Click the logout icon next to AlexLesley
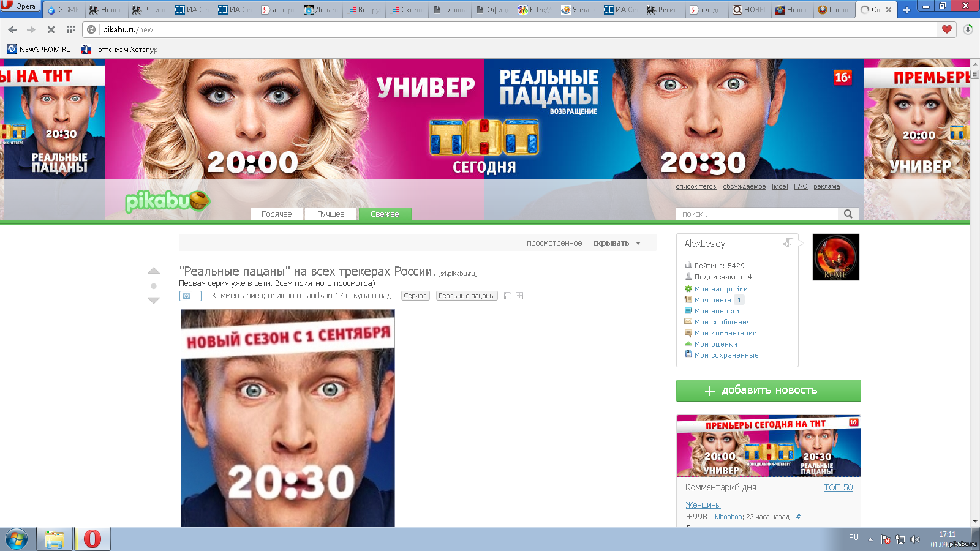Image resolution: width=980 pixels, height=551 pixels. click(788, 243)
